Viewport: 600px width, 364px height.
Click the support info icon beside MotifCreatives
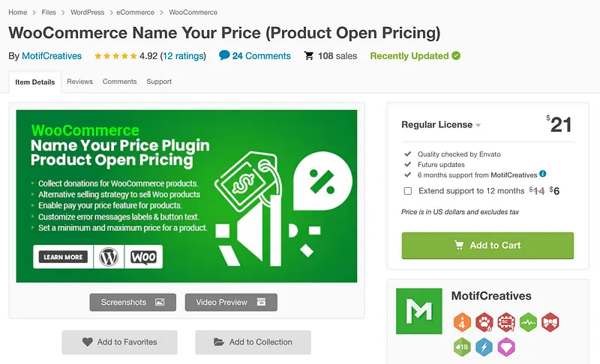(543, 174)
